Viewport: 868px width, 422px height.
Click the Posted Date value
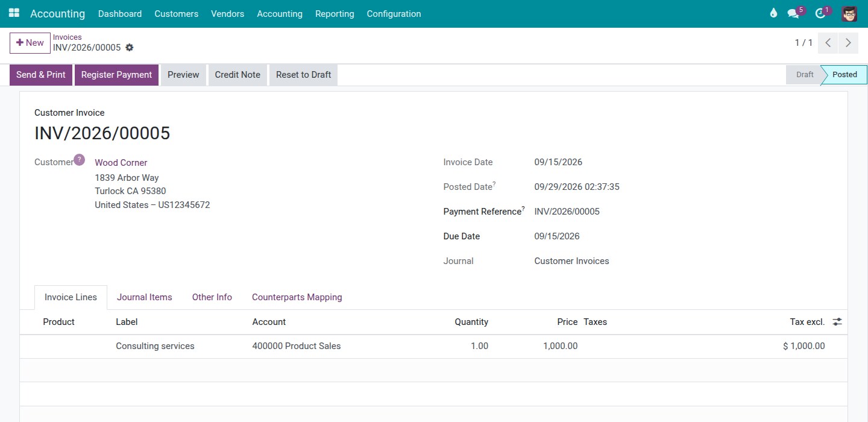click(577, 187)
